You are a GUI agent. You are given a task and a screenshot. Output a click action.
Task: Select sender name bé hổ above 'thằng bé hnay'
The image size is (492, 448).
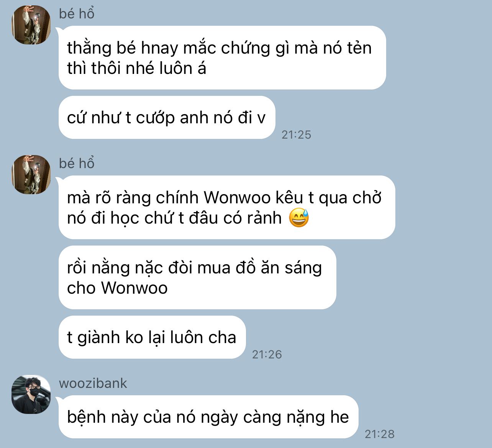tap(77, 14)
